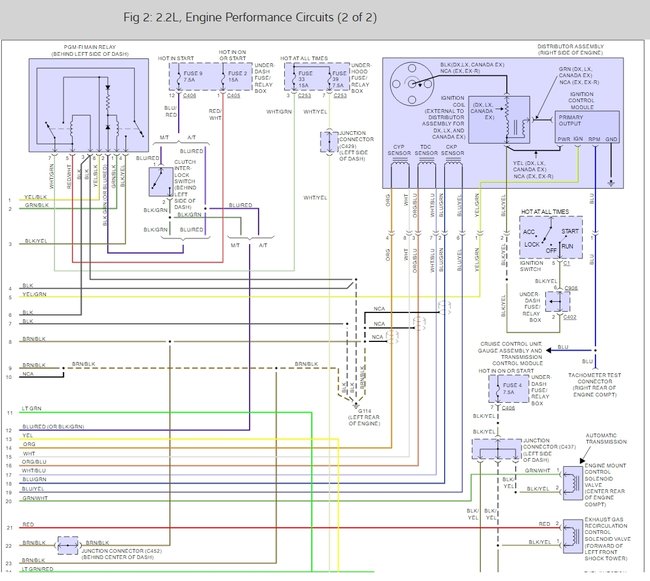The width and height of the screenshot is (650, 581).
Task: Click the 'RED' wire label at row 21
Action: 28,525
